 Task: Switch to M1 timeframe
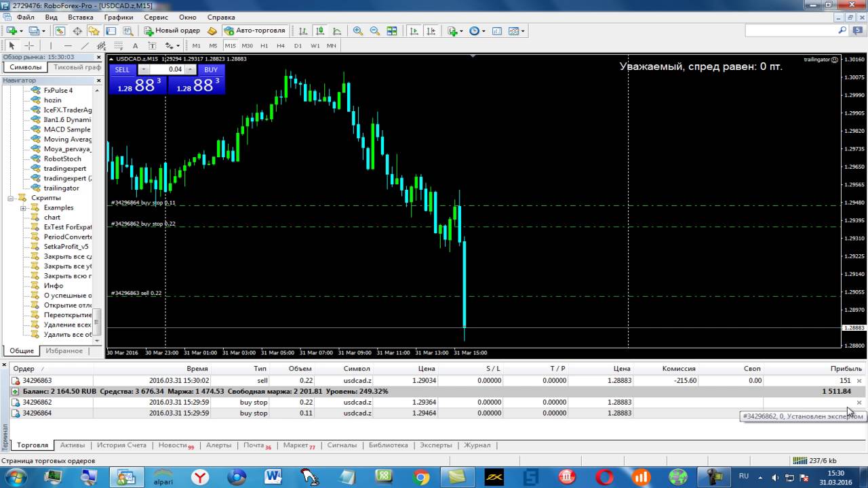(197, 46)
